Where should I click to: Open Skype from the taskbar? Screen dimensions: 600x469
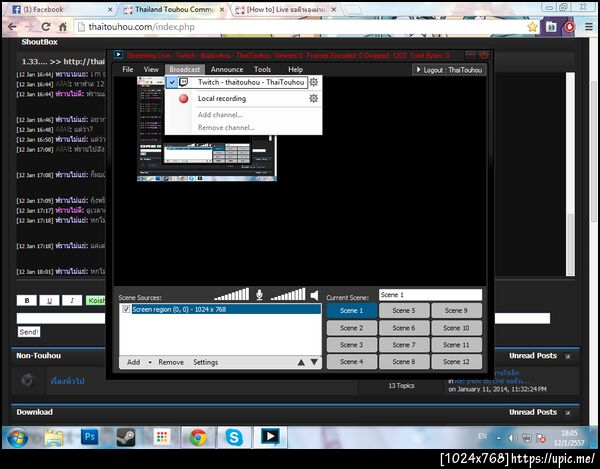pyautogui.click(x=234, y=437)
